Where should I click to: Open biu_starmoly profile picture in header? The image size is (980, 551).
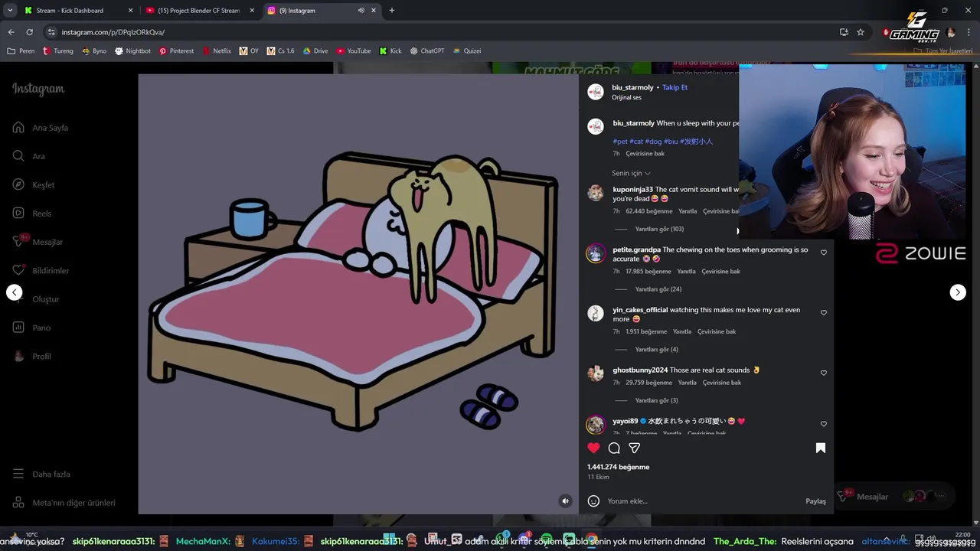click(596, 92)
